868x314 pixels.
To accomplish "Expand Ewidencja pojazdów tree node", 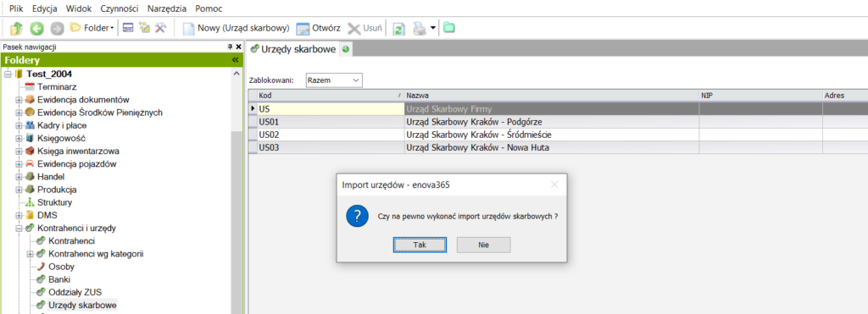I will [19, 163].
